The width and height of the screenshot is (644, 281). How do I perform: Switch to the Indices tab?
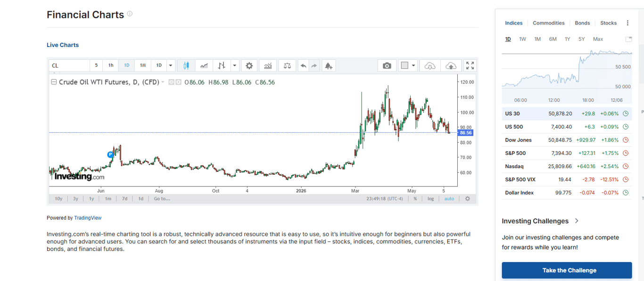tap(513, 23)
